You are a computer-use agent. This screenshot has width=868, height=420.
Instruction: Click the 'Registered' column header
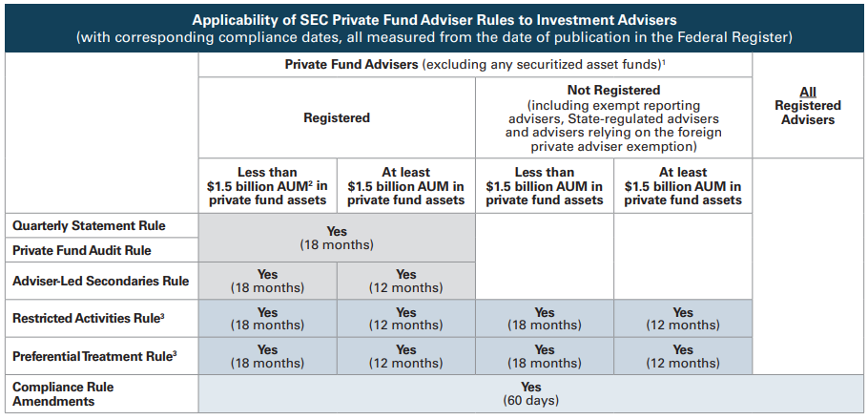pos(337,117)
